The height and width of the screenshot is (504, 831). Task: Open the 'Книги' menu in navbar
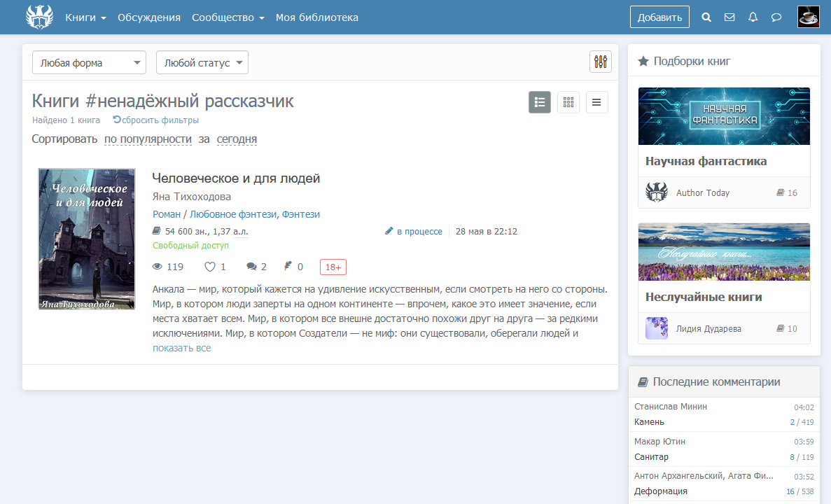click(x=85, y=17)
